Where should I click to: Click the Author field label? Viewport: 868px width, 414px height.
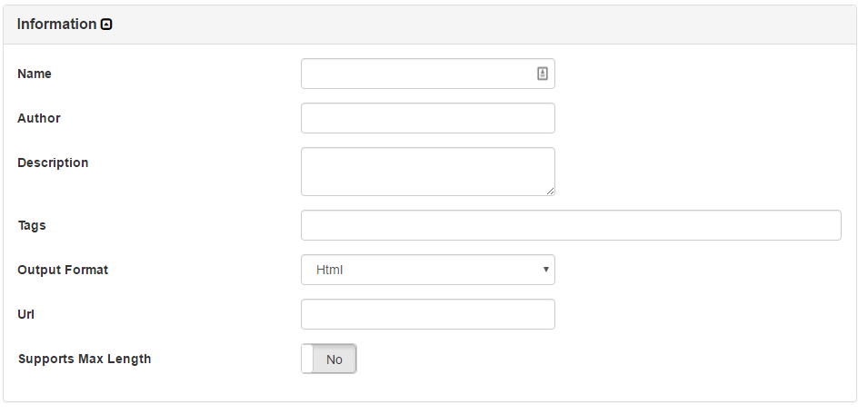tap(39, 118)
